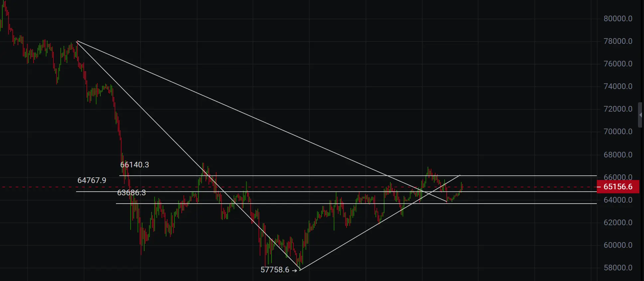
Task: Select the 57758.6 low price marker
Action: pos(278,270)
